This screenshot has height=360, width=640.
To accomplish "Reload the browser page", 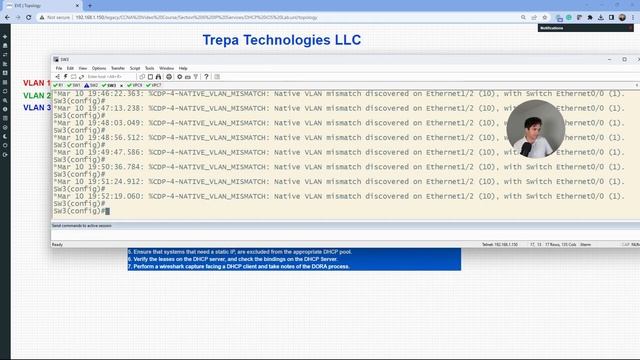I will tap(29, 18).
